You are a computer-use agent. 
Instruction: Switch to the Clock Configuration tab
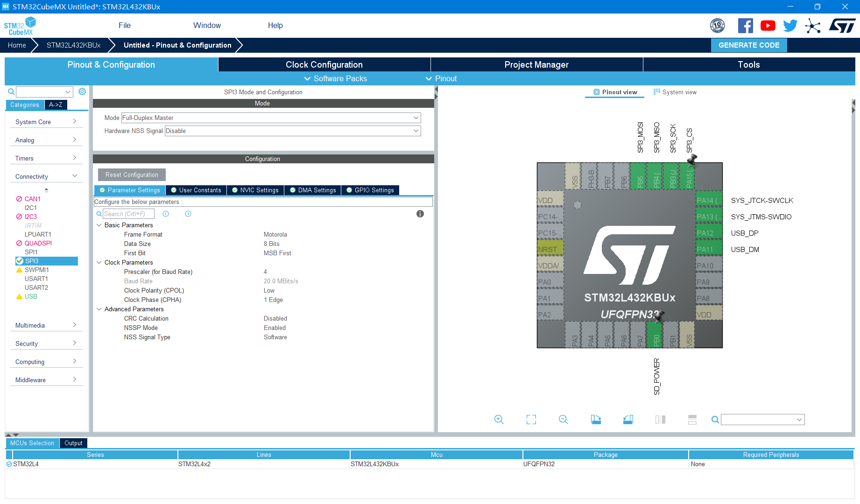[324, 64]
